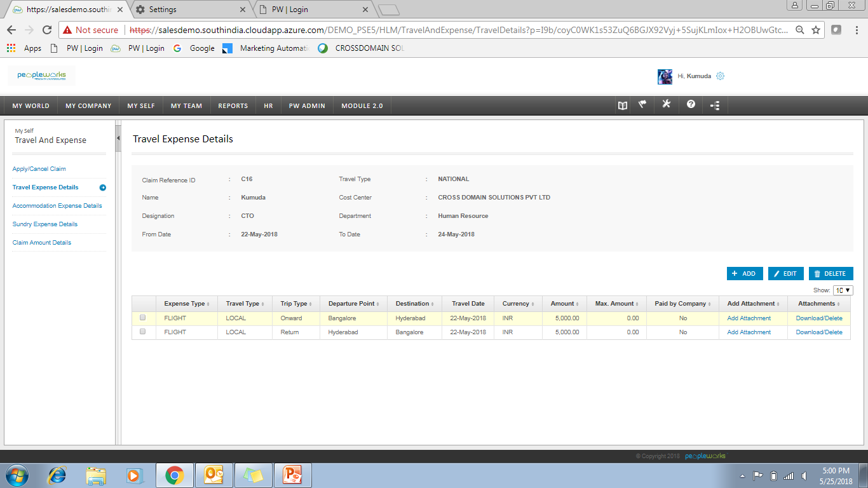Sort the table by Amount column

tap(564, 304)
